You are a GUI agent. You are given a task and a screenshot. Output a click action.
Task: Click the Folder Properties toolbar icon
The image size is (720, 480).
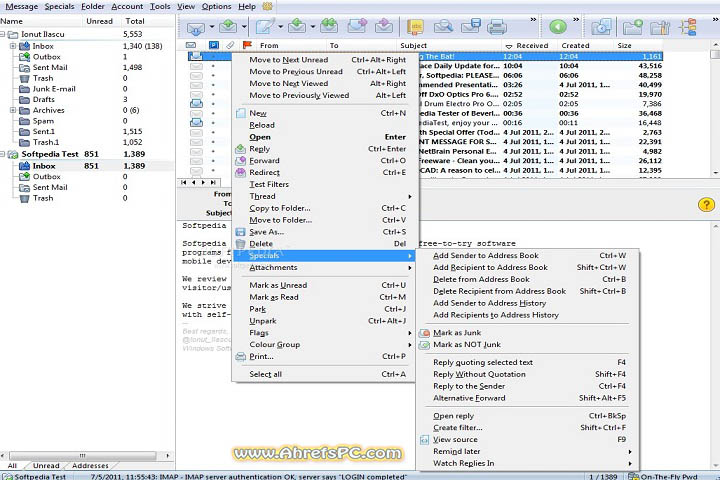pos(660,27)
